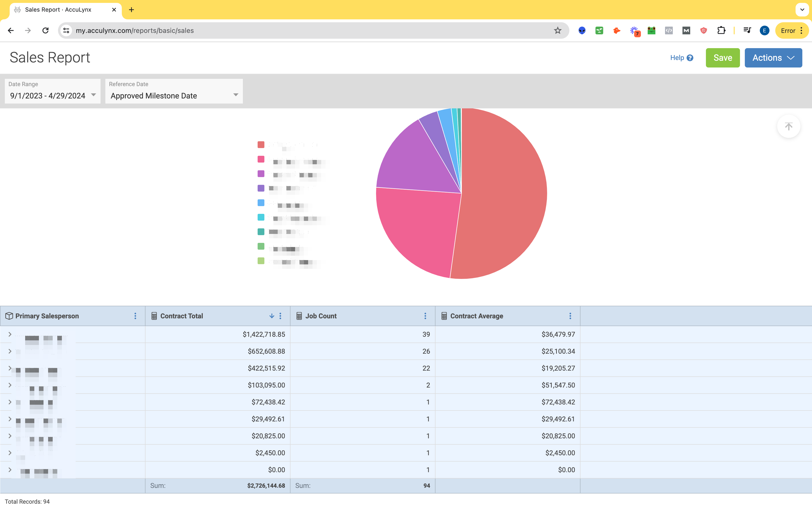Open the Date Range dropdown
This screenshot has width=812, height=508.
[x=53, y=91]
